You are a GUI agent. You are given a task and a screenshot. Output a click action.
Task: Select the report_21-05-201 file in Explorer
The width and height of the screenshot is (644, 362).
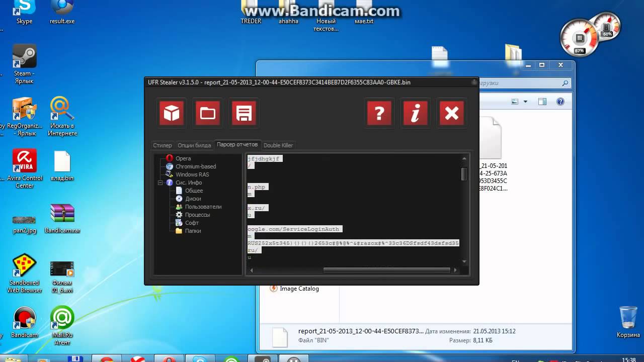click(x=492, y=154)
